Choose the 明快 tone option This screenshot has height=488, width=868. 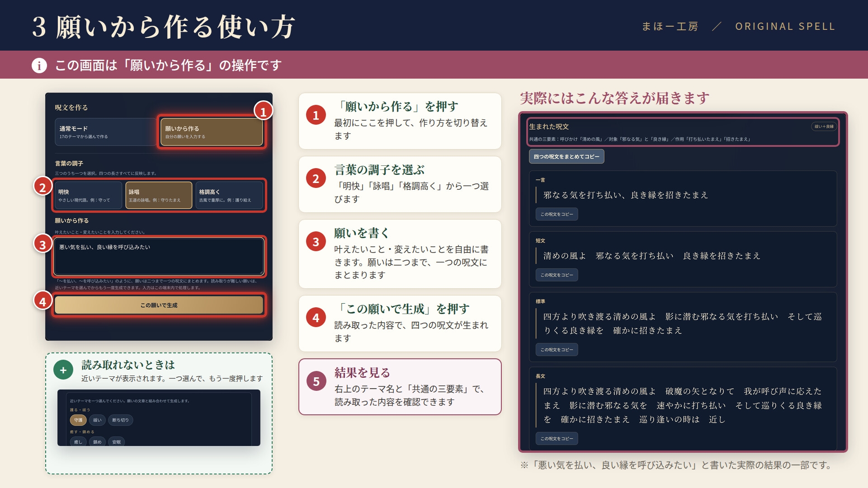pos(88,195)
